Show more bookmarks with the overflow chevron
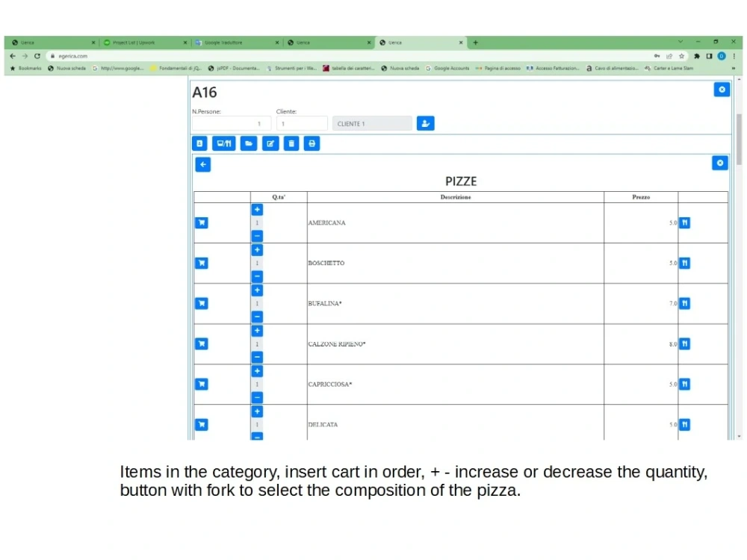The width and height of the screenshot is (747, 560). (x=734, y=68)
